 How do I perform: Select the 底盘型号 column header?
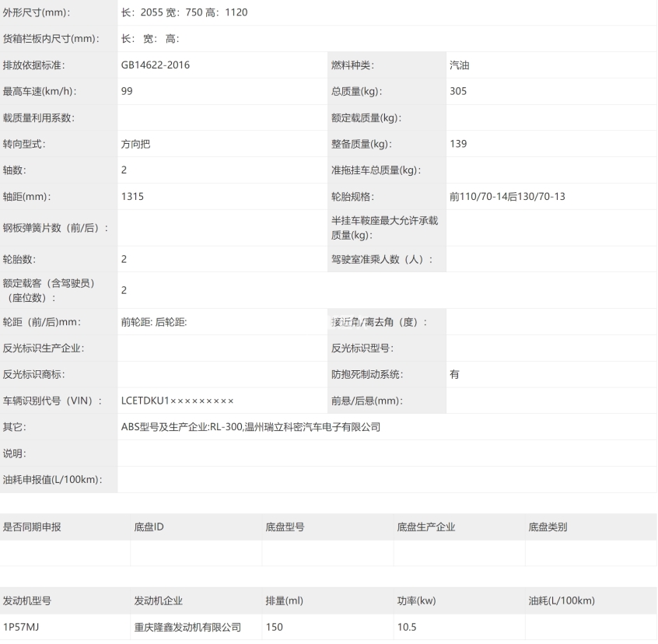[x=285, y=527]
